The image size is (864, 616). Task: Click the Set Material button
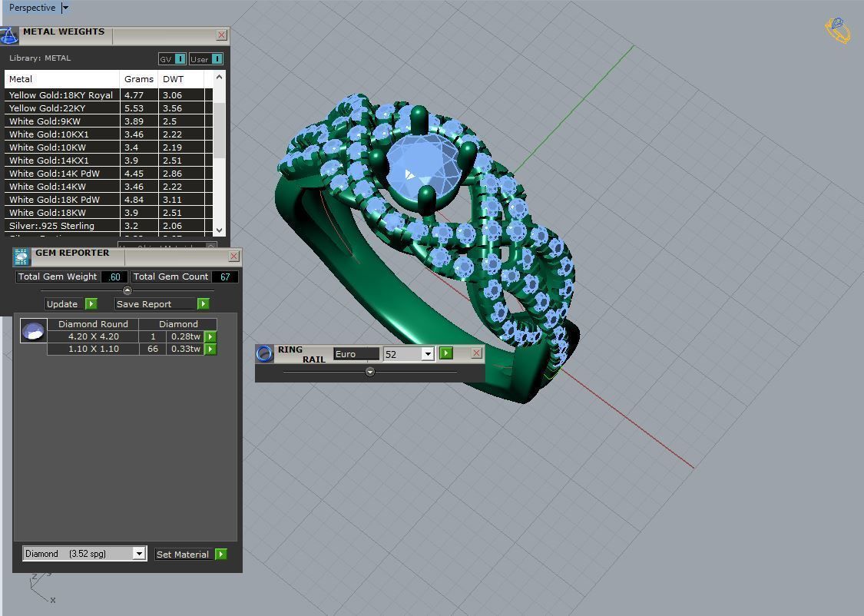point(182,555)
